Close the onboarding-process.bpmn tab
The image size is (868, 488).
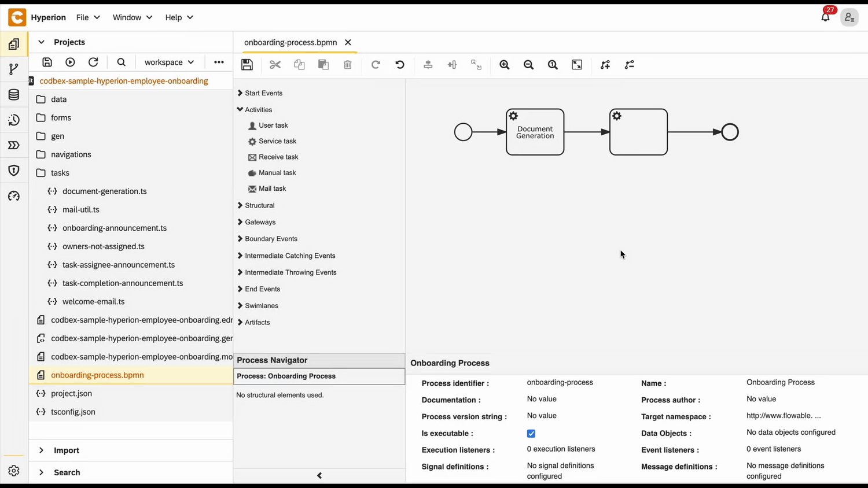pos(348,42)
